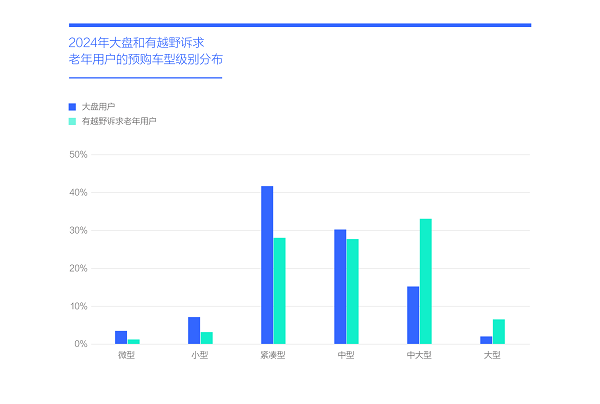
Task: Select the teal bar for 大型
Action: click(x=498, y=332)
